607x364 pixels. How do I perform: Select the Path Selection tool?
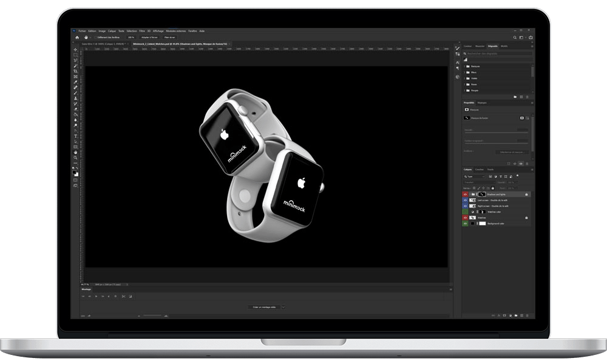75,141
